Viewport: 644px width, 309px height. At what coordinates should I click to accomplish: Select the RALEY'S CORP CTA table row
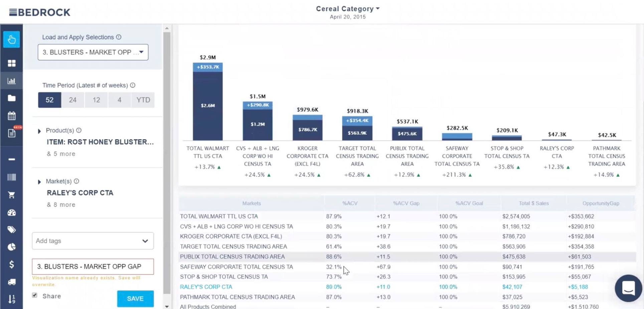tap(407, 287)
